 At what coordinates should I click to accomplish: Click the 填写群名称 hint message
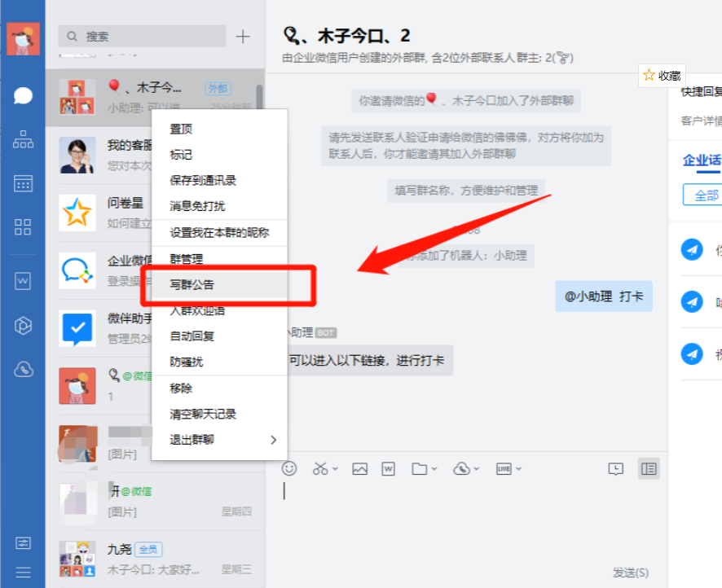[x=466, y=191]
